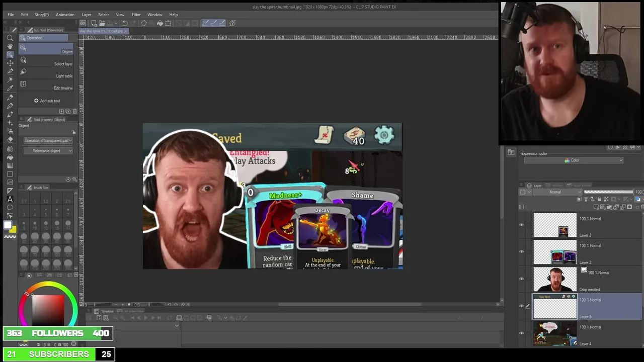Select the Move layer tool
Screen dimensions: 644x362
[10, 63]
